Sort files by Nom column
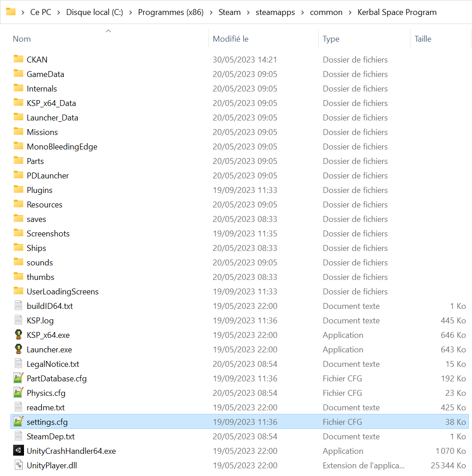Screen dimensions: 472x476 click(22, 39)
